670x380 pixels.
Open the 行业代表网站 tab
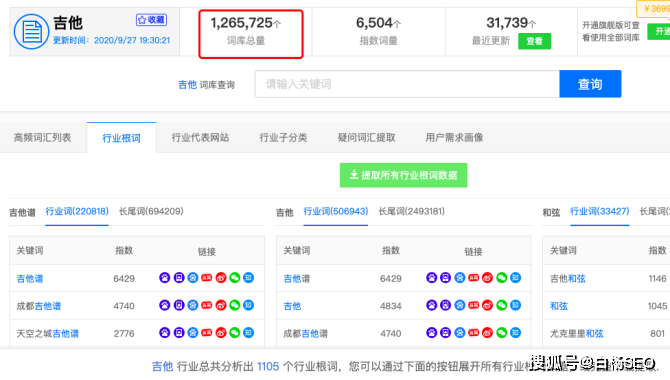(200, 138)
